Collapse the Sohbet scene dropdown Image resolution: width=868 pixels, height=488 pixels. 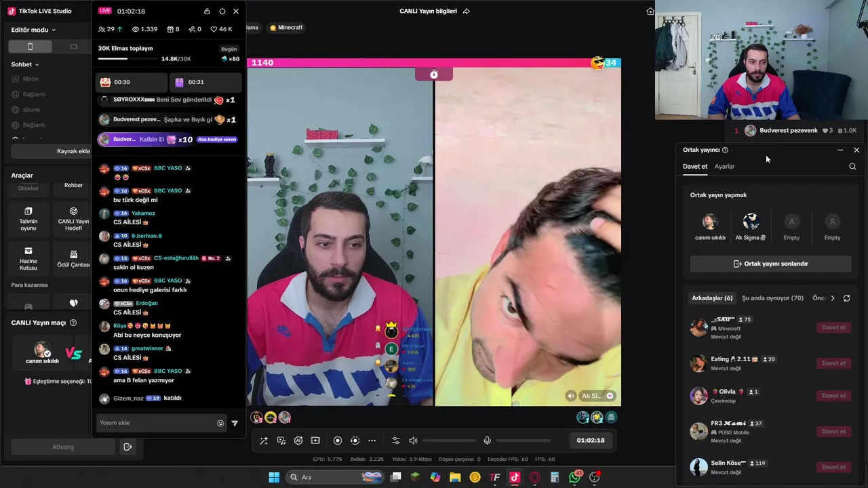tap(25, 64)
